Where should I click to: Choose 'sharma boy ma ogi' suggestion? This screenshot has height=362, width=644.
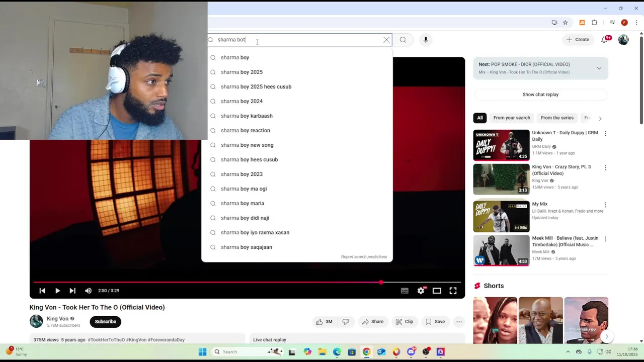pos(297,189)
